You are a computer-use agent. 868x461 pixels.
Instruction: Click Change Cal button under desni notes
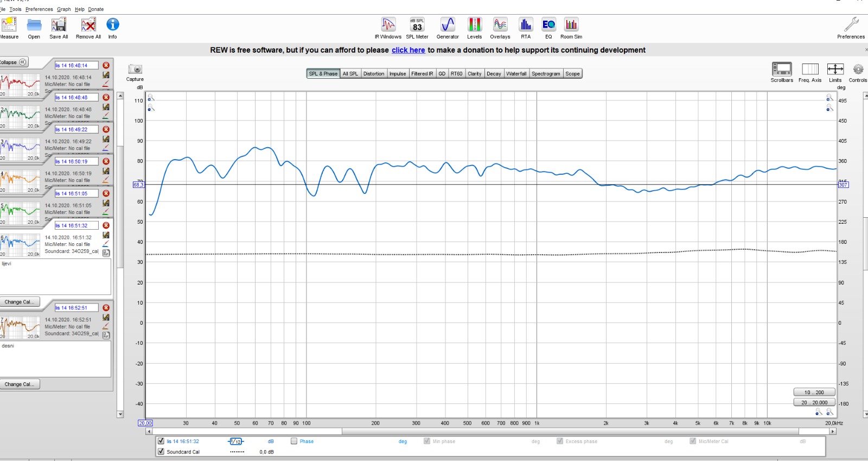click(20, 384)
